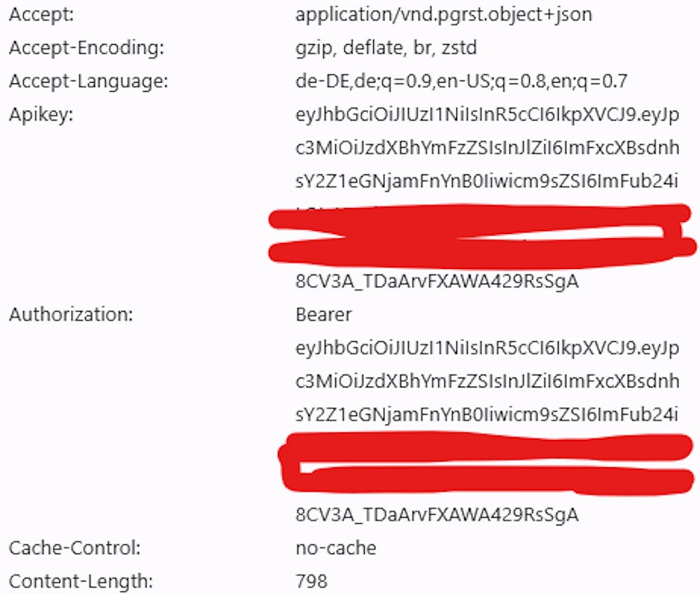
Task: Select the de-DE language preference value
Action: point(461,82)
